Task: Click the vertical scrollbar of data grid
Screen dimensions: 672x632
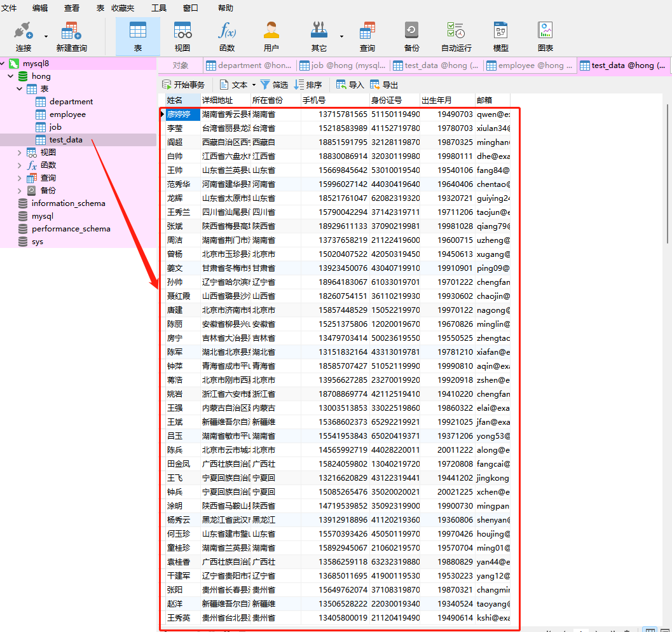Action: click(668, 174)
